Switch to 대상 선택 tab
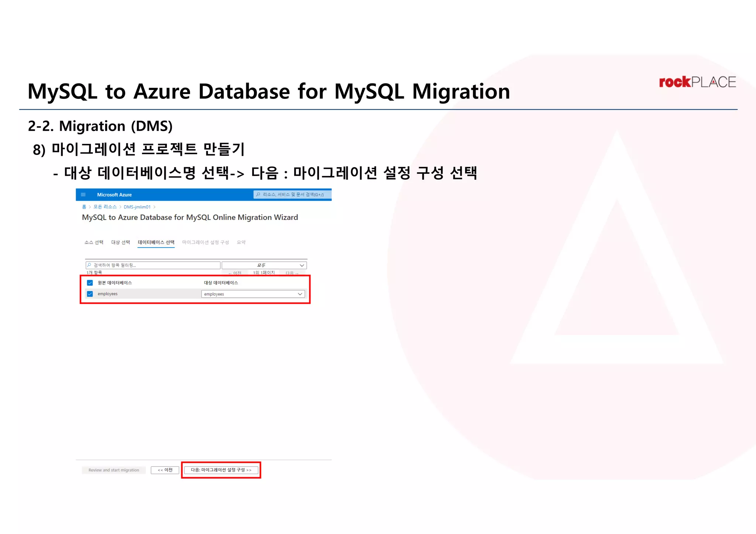Viewport: 756px width, 534px height. [121, 242]
